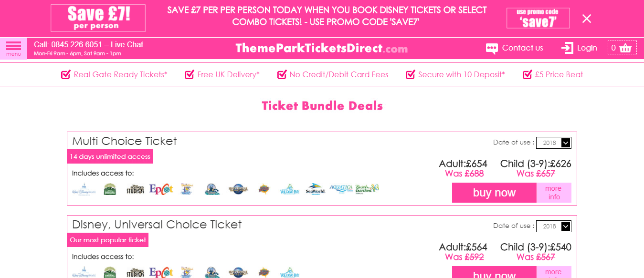644x278 pixels.
Task: Click buy now for Multi Choice Ticket
Action: pyautogui.click(x=494, y=193)
